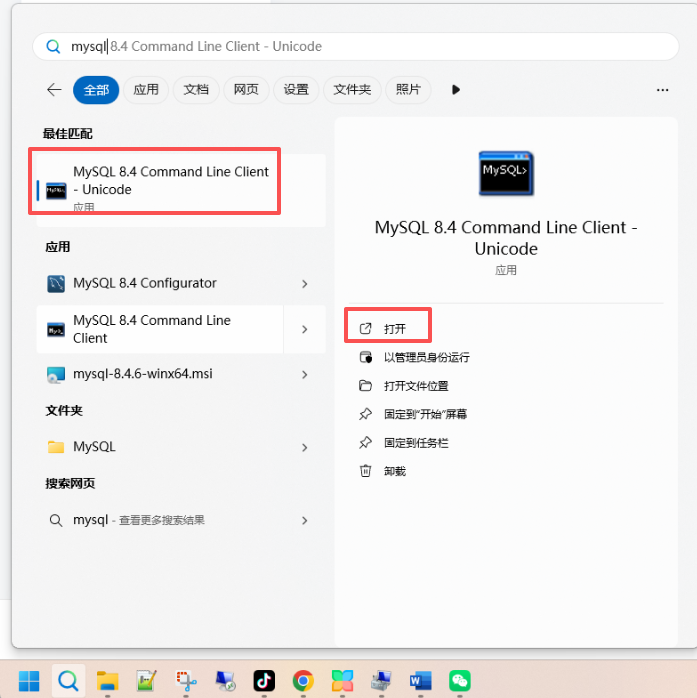Expand MySQL 8.4 Configurator chevron
The width and height of the screenshot is (697, 698).
[305, 284]
